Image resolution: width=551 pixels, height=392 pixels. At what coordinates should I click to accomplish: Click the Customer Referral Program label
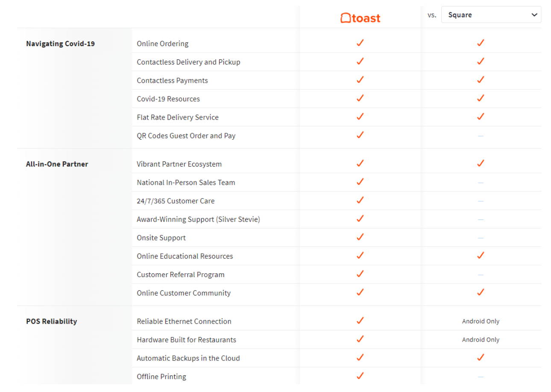click(x=181, y=275)
